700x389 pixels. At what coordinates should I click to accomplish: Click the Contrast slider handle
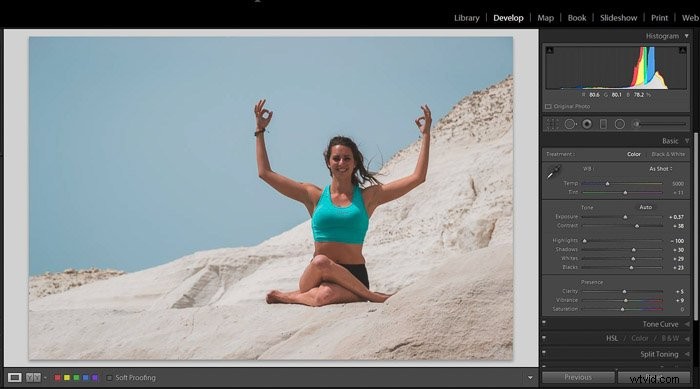(x=637, y=226)
